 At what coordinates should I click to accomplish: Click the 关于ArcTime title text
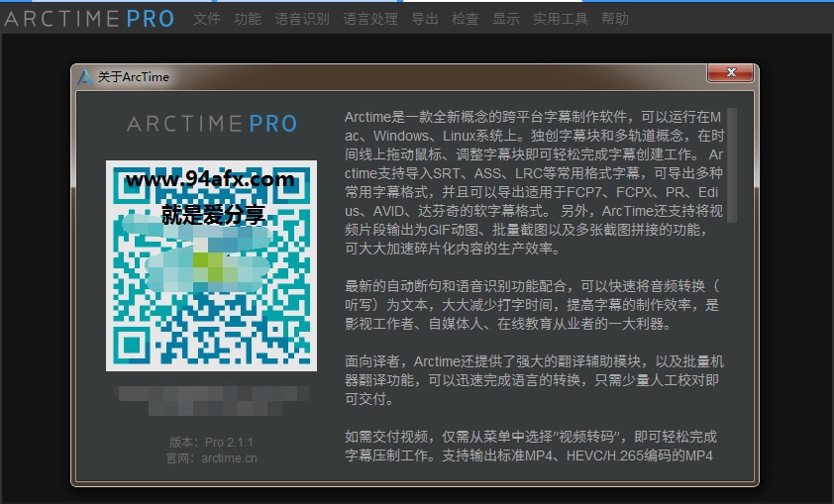(134, 77)
